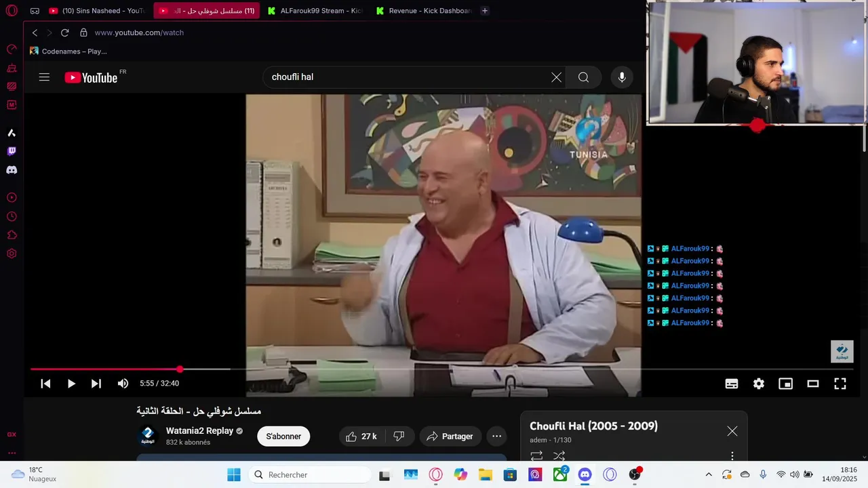This screenshot has width=868, height=488.
Task: Open GX Control speedometer icon in sidebar
Action: pyautogui.click(x=12, y=49)
